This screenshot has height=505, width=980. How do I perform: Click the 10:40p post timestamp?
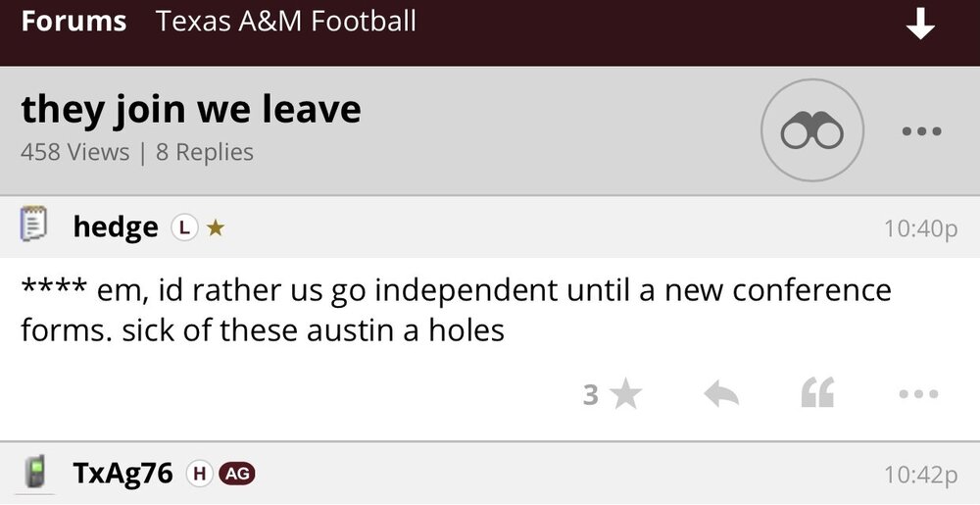pos(920,228)
